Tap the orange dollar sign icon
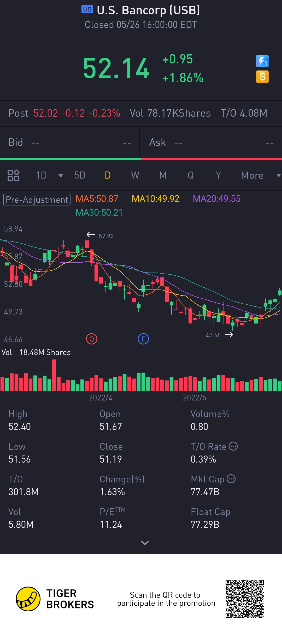 (262, 77)
